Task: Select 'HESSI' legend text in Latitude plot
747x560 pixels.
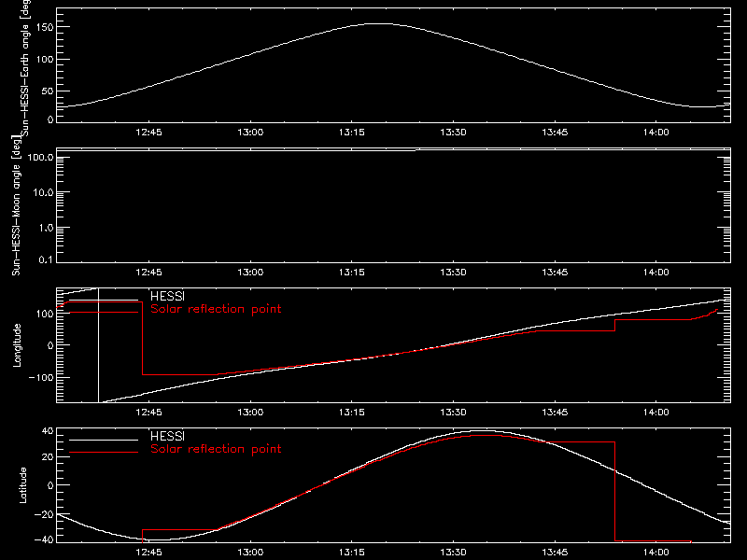Action: 167,436
